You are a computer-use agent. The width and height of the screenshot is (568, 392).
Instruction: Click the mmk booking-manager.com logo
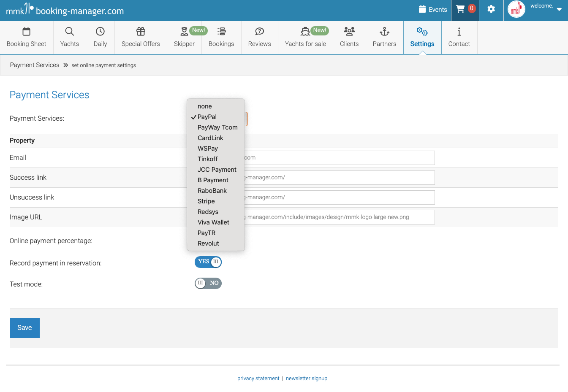pyautogui.click(x=65, y=9)
